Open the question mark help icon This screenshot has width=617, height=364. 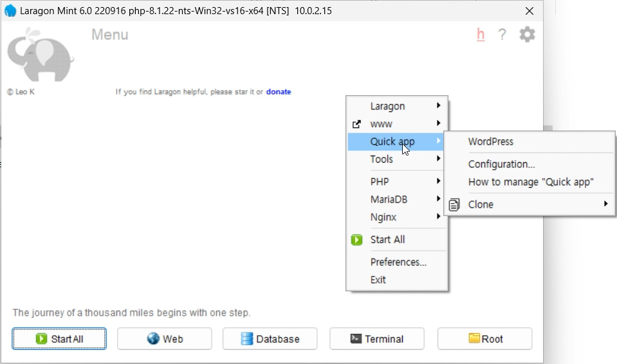point(502,35)
